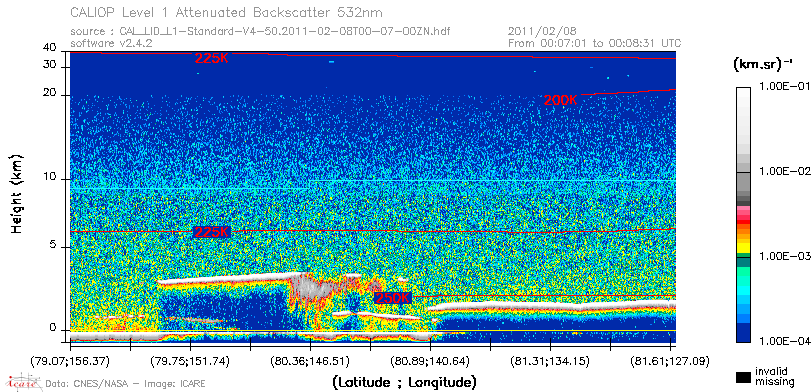Click the black 'invalid missing' legend swatch
811x392 pixels.
743,378
